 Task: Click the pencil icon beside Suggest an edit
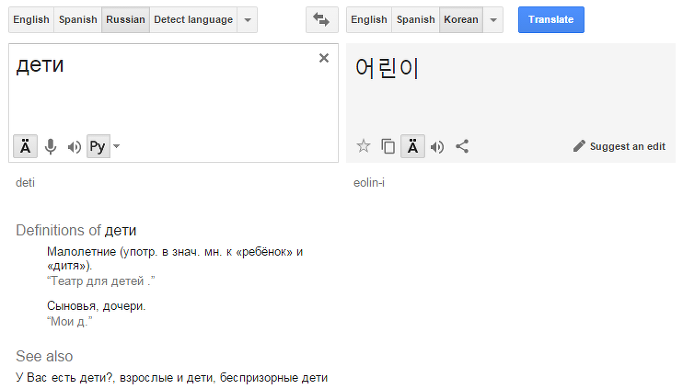coord(579,146)
